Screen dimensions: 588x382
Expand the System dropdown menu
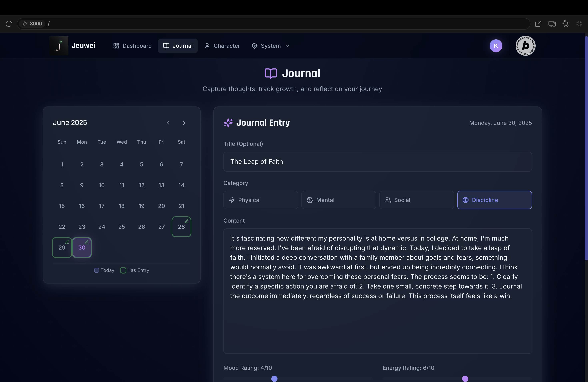[270, 46]
